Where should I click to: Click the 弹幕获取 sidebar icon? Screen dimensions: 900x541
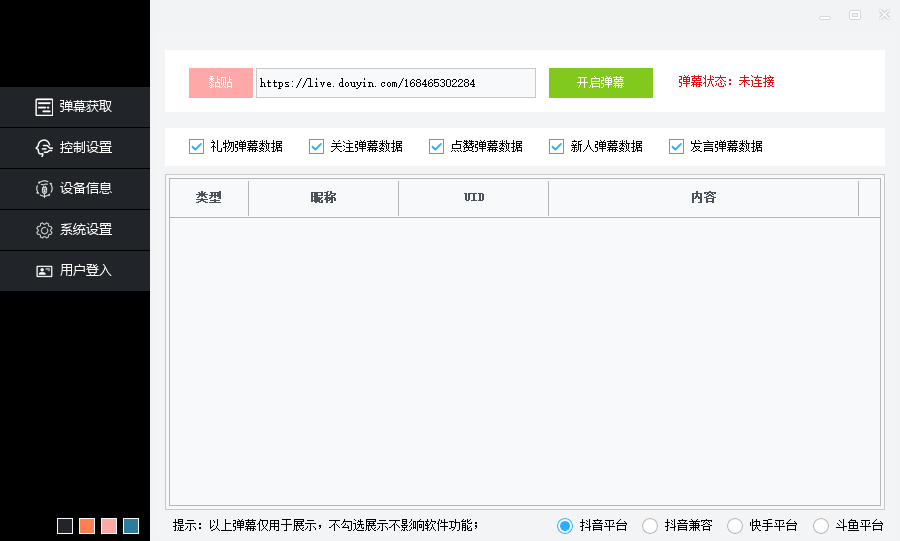tap(44, 107)
